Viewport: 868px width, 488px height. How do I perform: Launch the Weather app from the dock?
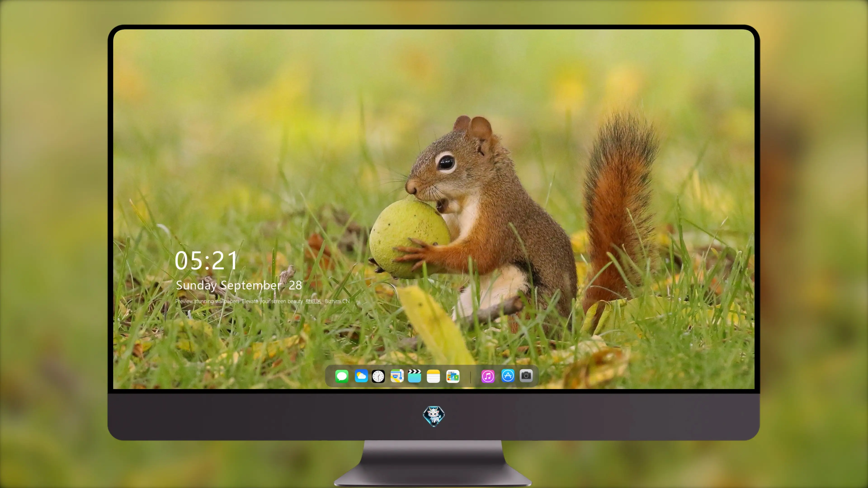361,376
